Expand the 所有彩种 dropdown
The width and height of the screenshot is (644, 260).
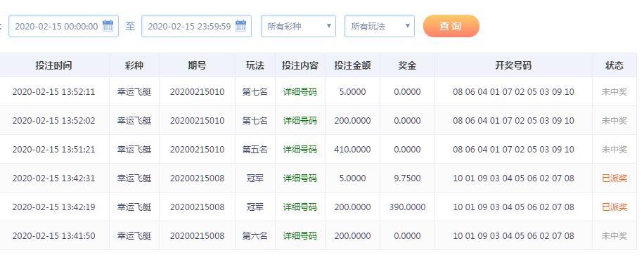click(298, 26)
